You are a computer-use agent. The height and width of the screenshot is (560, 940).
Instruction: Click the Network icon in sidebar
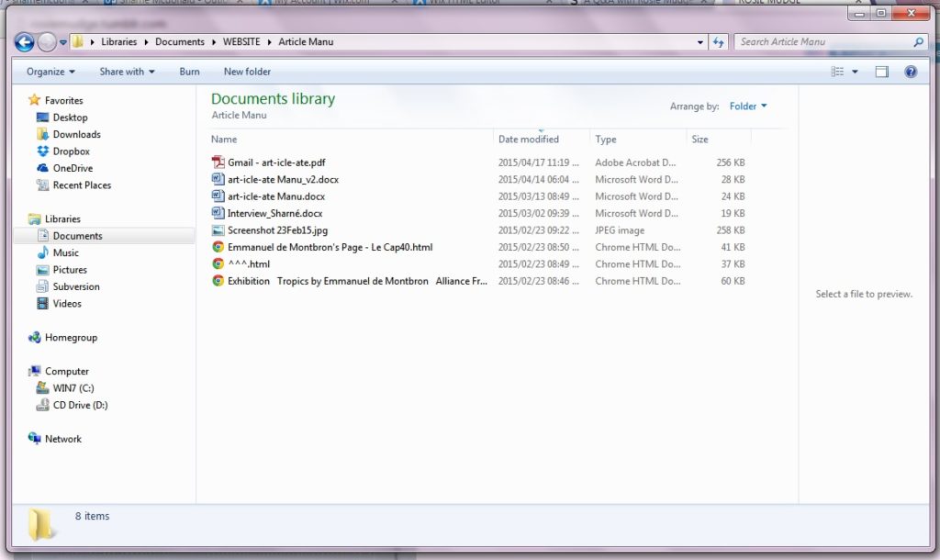pyautogui.click(x=35, y=439)
